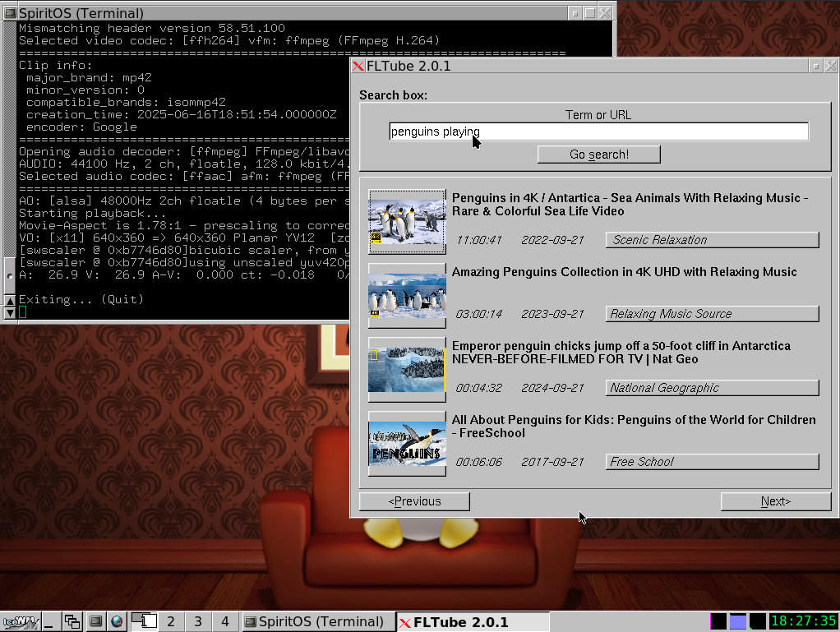Click terminal scrollbar down arrow

[x=10, y=313]
